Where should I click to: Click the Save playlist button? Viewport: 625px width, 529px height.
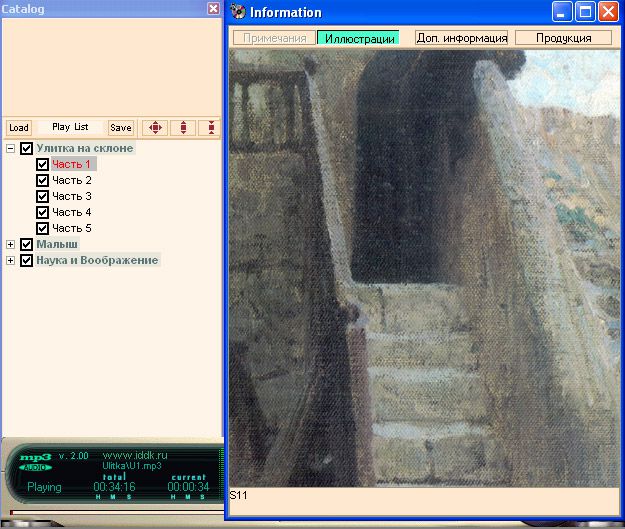pos(120,128)
